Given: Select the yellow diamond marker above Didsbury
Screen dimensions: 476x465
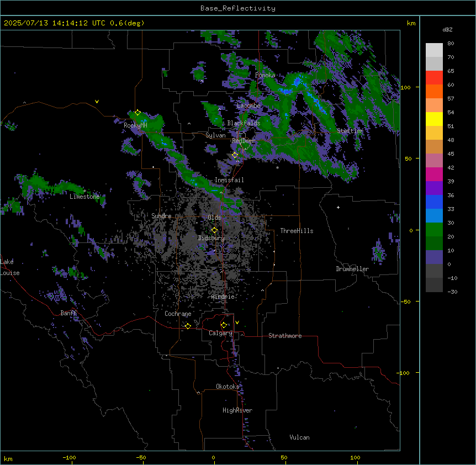Looking at the screenshot, I should 214,230.
